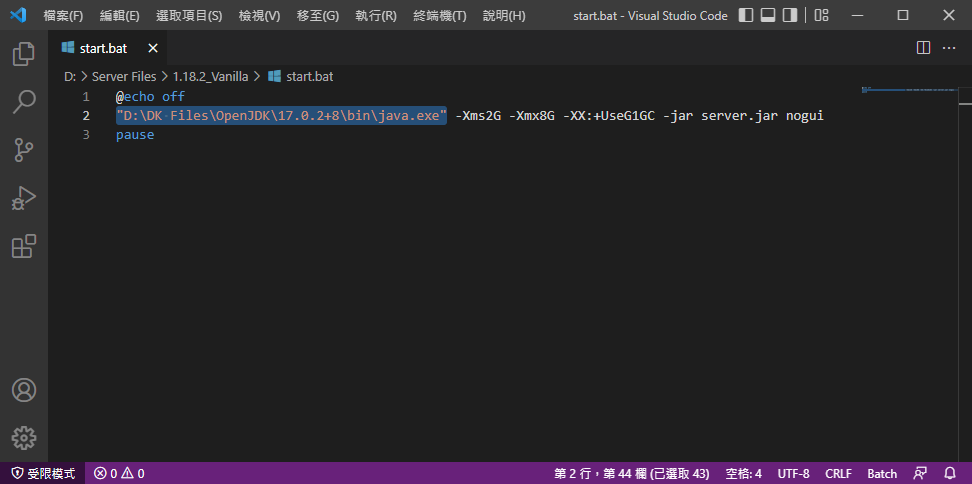Open the 檔案(F) menu
Image resolution: width=972 pixels, height=484 pixels.
tap(63, 16)
